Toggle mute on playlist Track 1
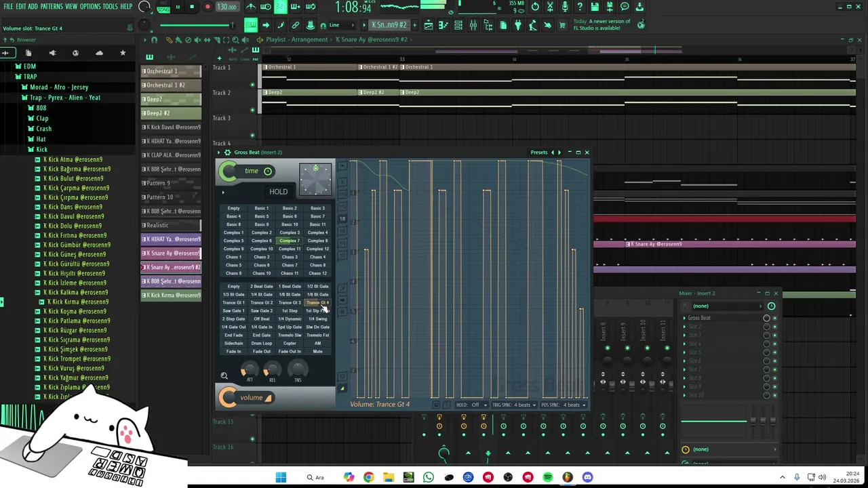Screen dimensions: 868x488 [x=252, y=85]
